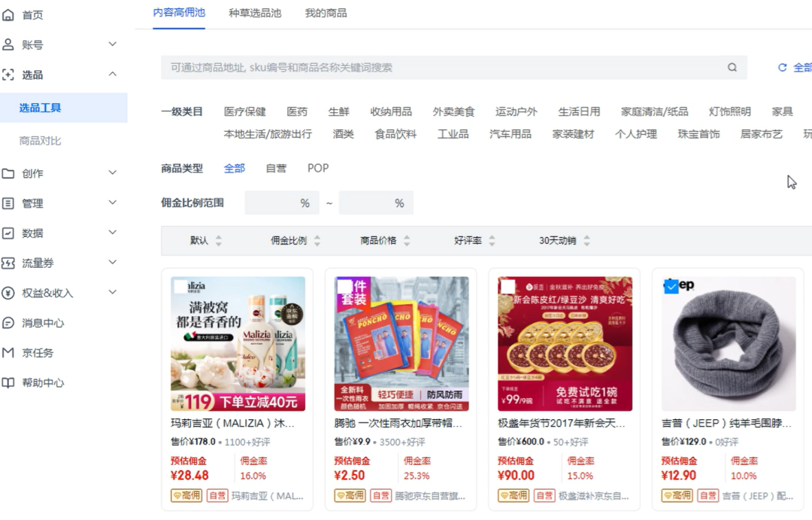Viewport: 812px width, 520px height.
Task: Expand the 账号 sidebar menu
Action: [x=112, y=44]
